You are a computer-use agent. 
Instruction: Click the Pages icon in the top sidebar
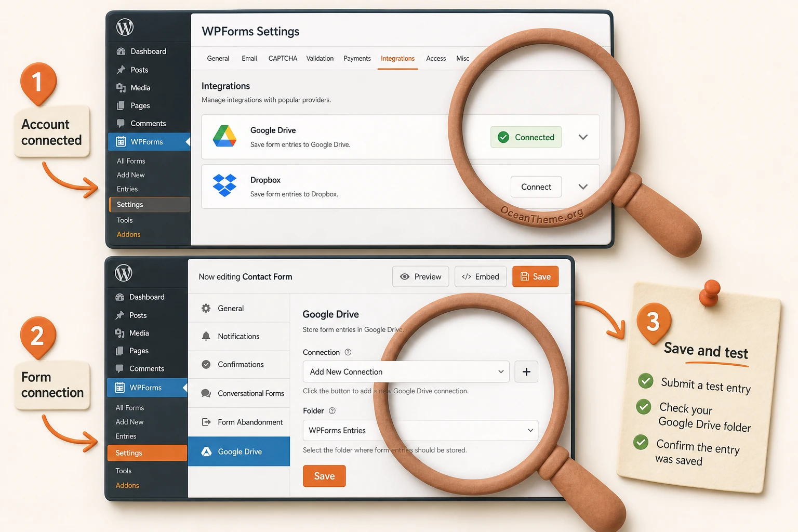coord(121,105)
